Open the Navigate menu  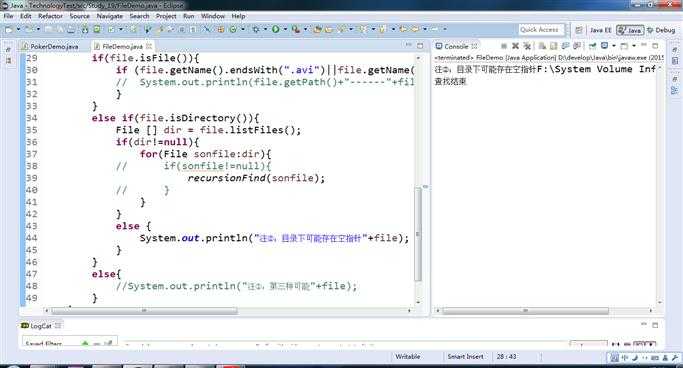(110, 16)
